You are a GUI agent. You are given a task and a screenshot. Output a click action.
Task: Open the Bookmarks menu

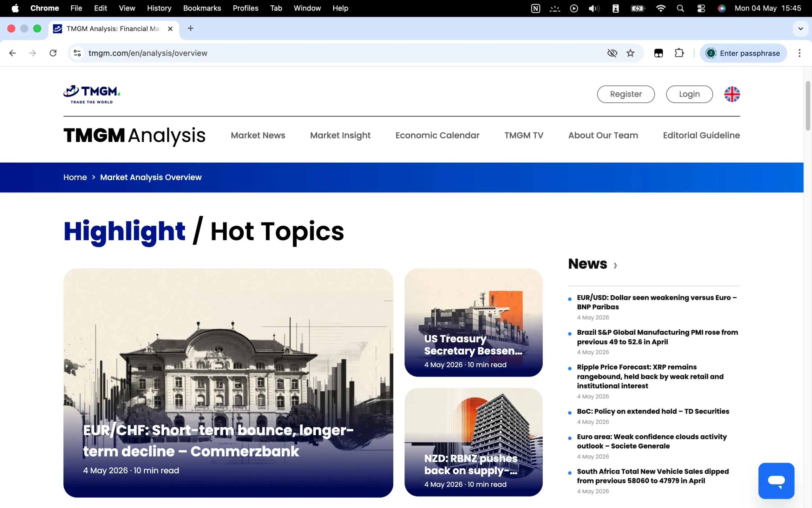point(202,8)
